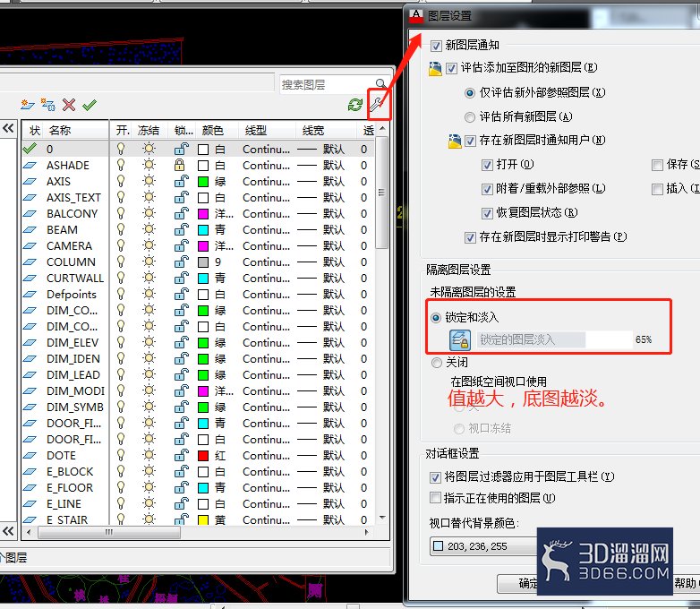
Task: Click in the 搜索图层 search field
Action: 328,84
